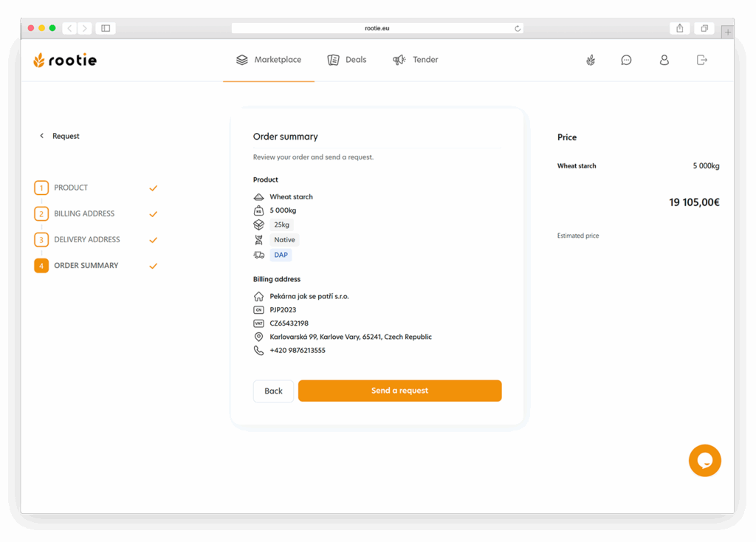Click the rootie logo
This screenshot has height=542, width=756.
coord(65,60)
